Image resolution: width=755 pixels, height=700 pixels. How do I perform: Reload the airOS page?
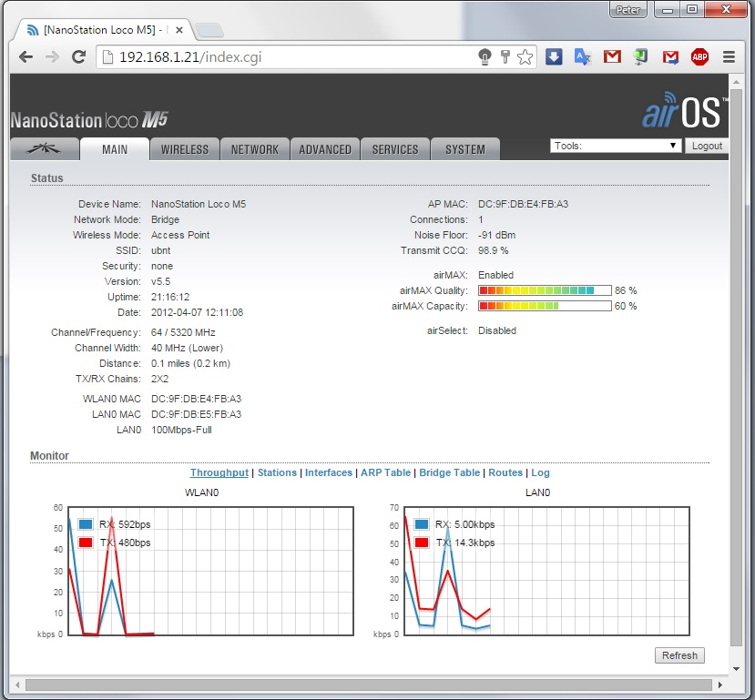coord(78,56)
